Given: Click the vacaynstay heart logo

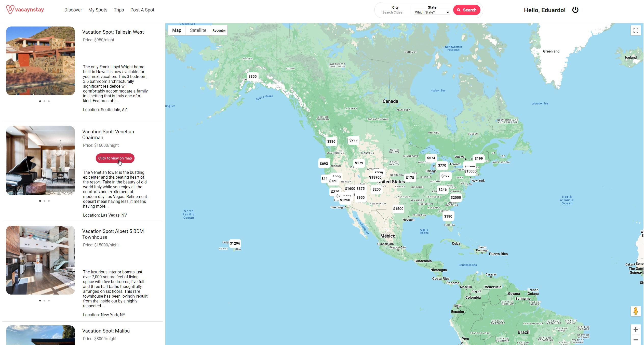Looking at the screenshot, I should click(x=10, y=10).
